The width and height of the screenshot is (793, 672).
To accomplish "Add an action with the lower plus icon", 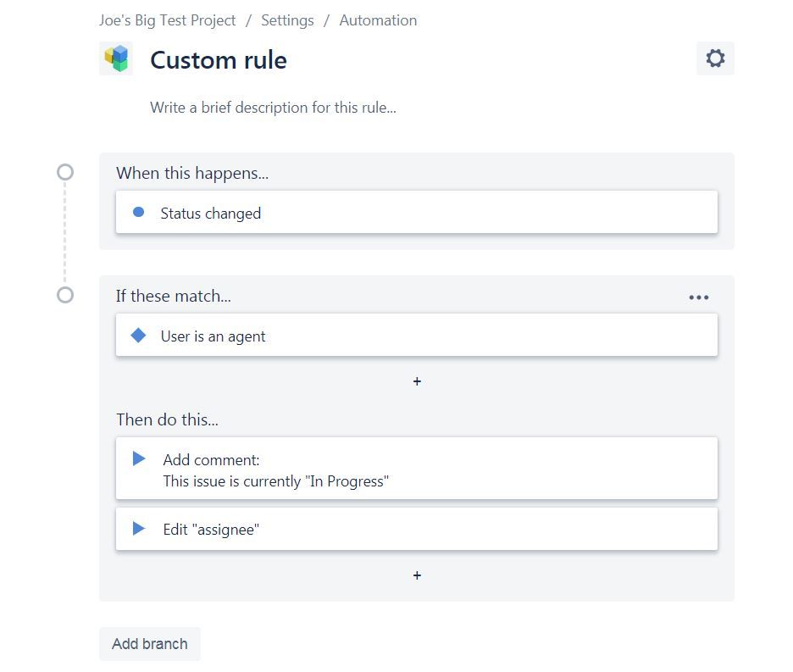I will (x=417, y=576).
